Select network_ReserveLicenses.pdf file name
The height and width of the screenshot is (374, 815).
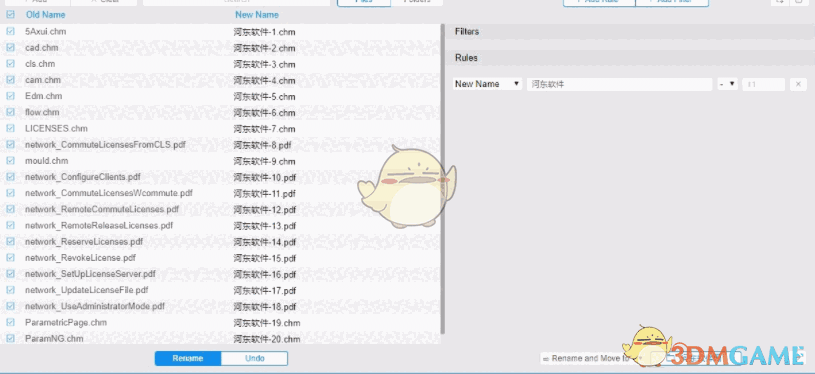[84, 242]
